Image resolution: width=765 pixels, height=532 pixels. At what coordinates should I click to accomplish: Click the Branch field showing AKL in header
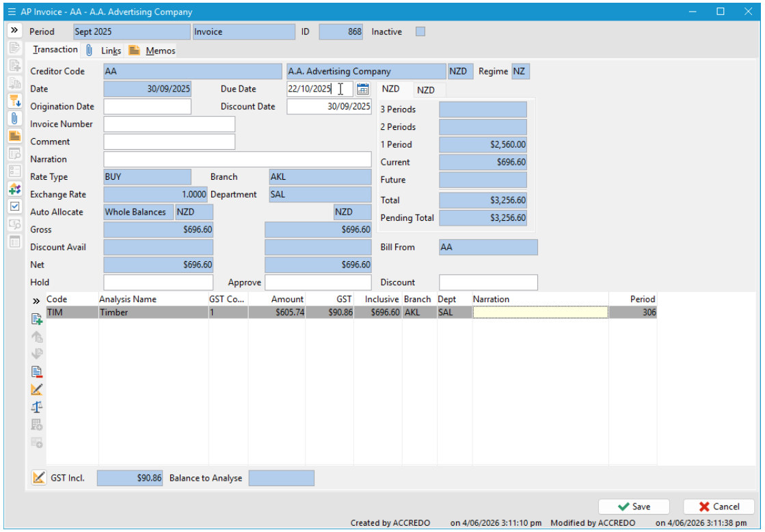pos(320,176)
